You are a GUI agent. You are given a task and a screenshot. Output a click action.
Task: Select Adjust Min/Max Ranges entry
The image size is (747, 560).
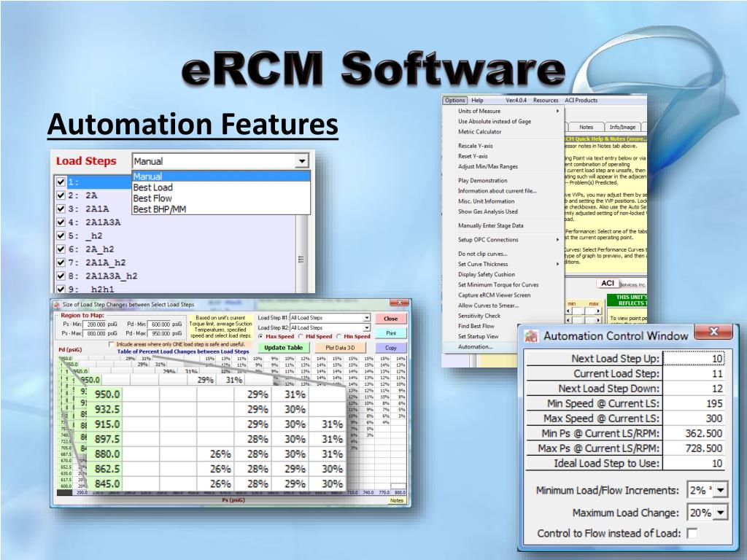coord(503,167)
